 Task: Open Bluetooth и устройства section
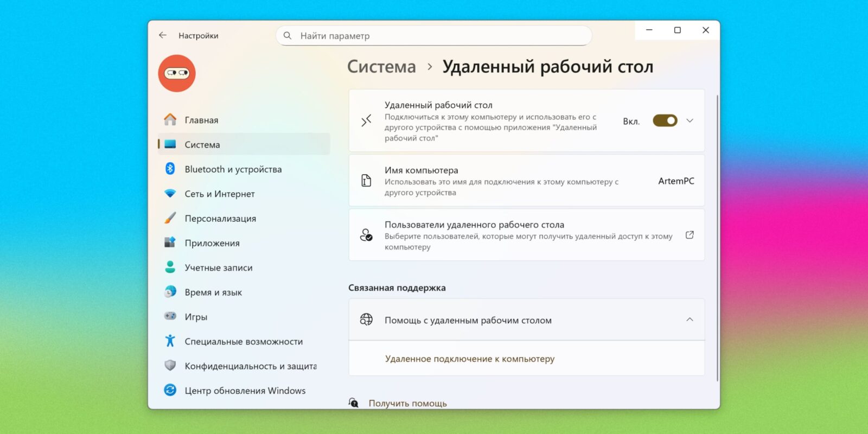click(x=244, y=169)
